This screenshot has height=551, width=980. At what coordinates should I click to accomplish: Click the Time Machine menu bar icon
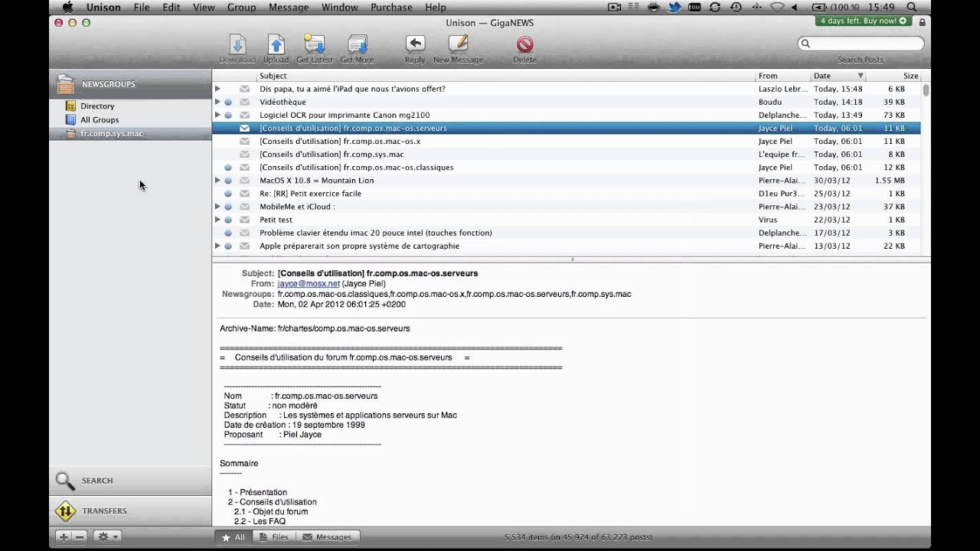point(736,7)
